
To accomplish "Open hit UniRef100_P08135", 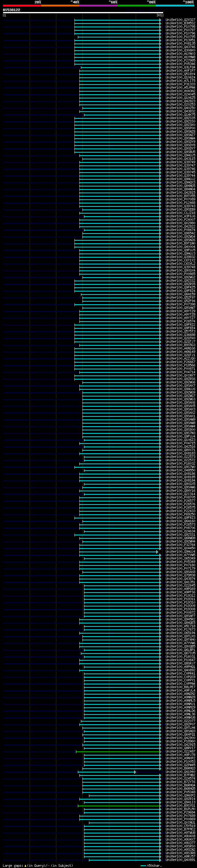I will coord(180,43).
